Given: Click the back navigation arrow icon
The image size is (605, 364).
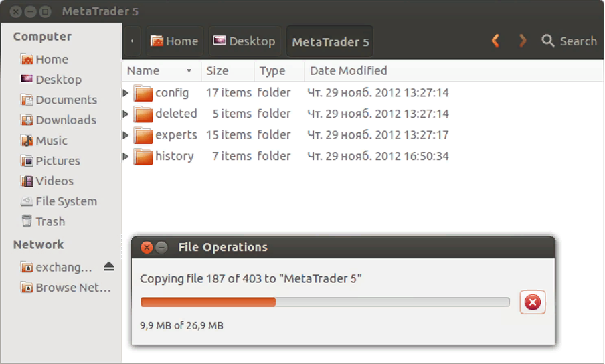Looking at the screenshot, I should click(x=495, y=41).
